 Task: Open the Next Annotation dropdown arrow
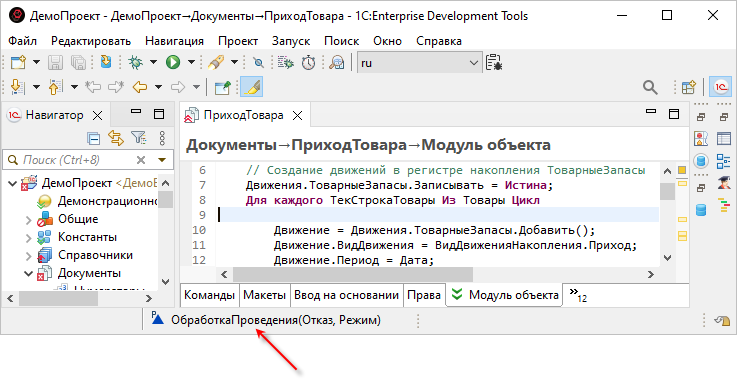pos(36,87)
